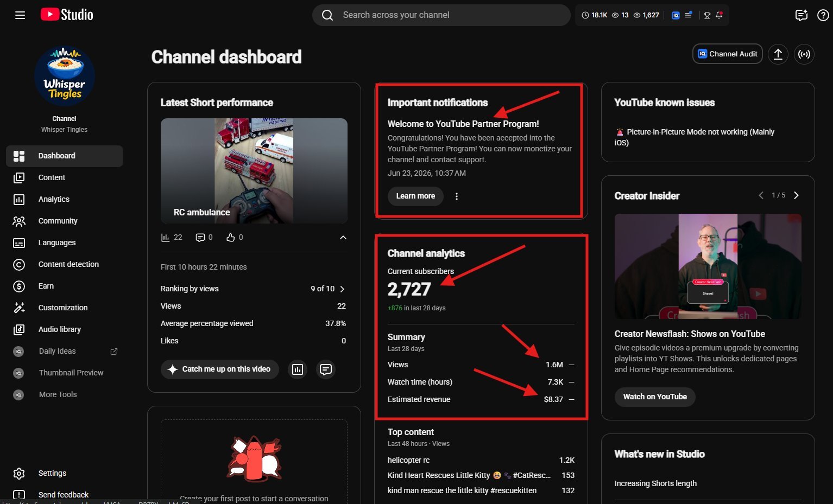This screenshot has height=504, width=833.
Task: Click the YouTube Studio logo
Action: [x=67, y=15]
